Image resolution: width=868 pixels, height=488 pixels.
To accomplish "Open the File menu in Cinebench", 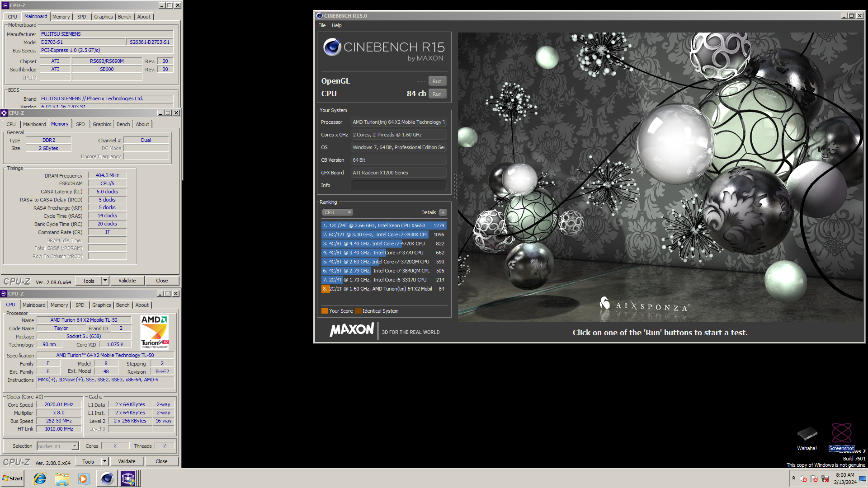I will (x=322, y=25).
